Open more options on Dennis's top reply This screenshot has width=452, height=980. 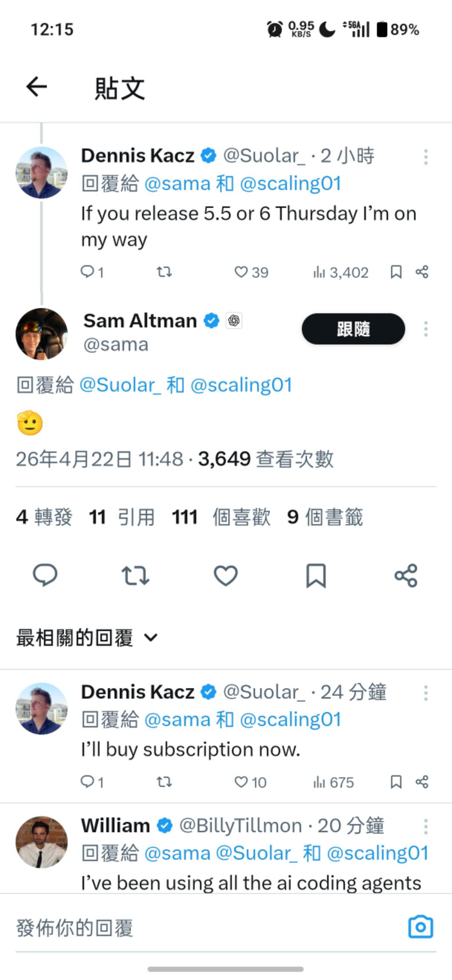(x=426, y=157)
